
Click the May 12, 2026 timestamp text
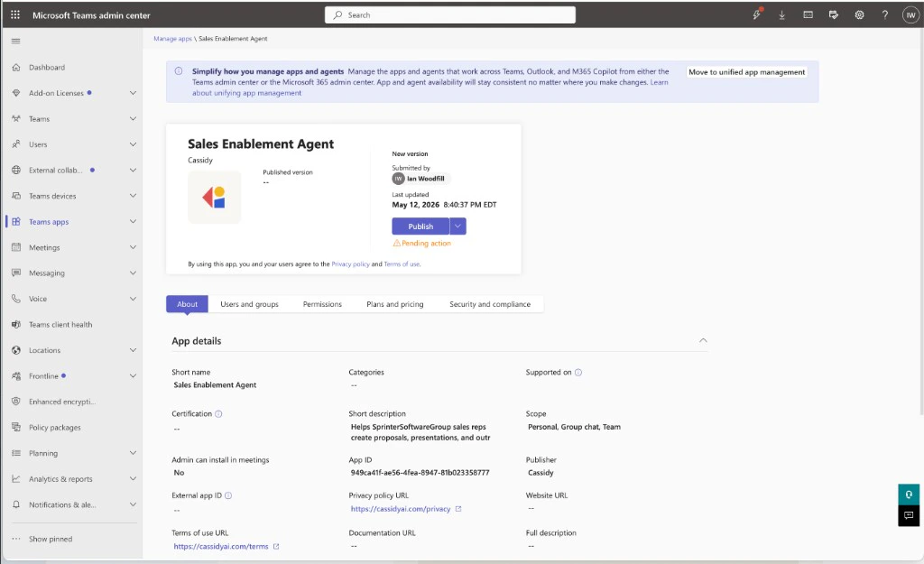(x=444, y=205)
